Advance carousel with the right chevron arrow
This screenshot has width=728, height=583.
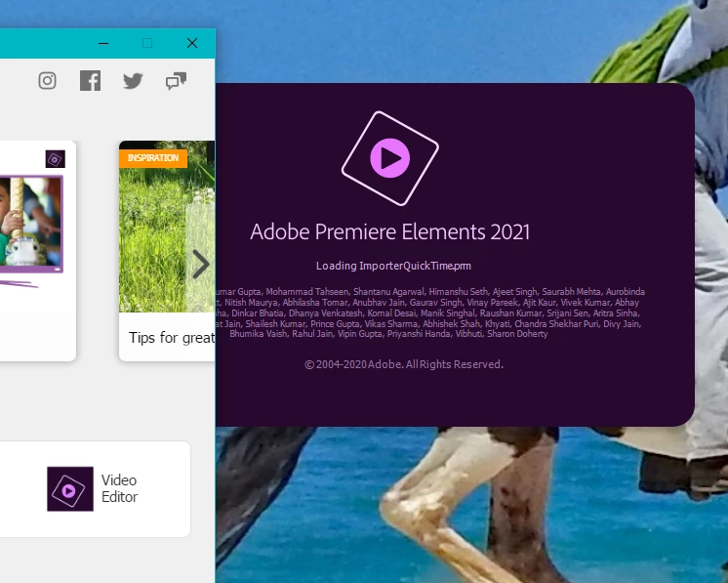pos(201,265)
